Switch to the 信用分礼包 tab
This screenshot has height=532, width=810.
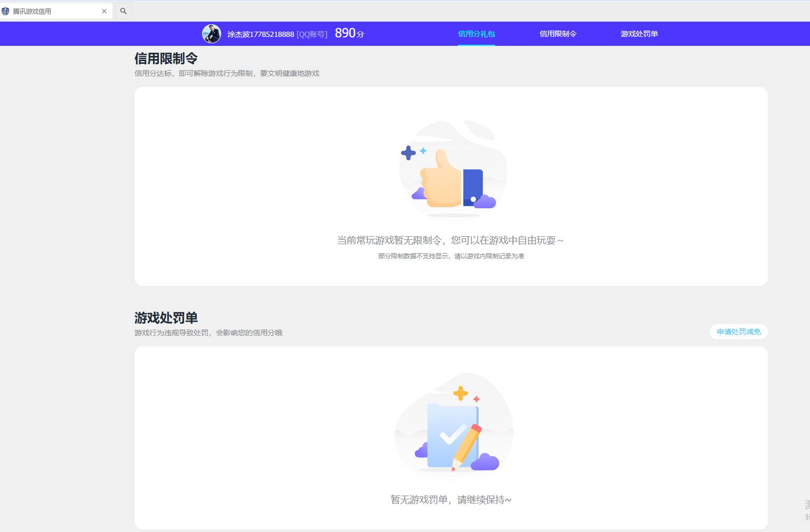pyautogui.click(x=475, y=34)
